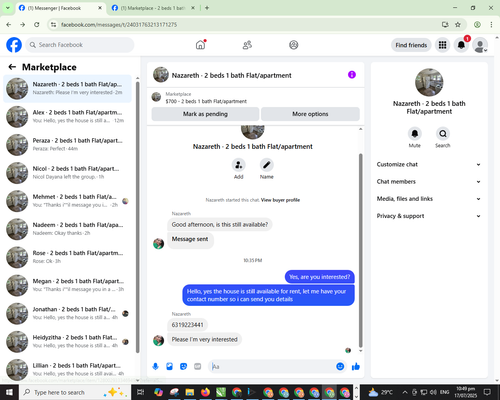
Task: Open the Friends icon in top navigation
Action: pyautogui.click(x=247, y=45)
